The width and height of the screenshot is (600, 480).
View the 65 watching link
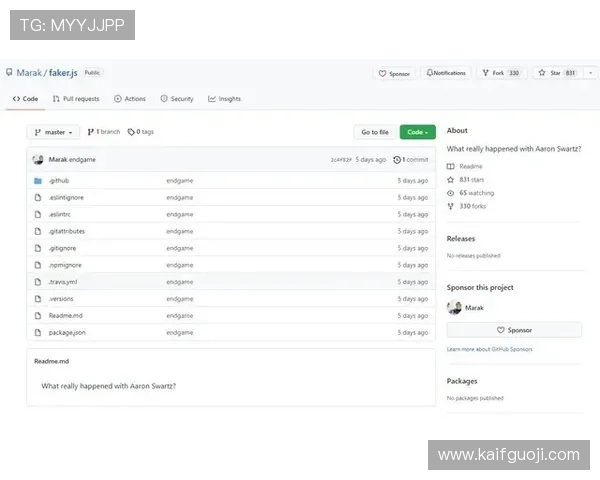477,193
